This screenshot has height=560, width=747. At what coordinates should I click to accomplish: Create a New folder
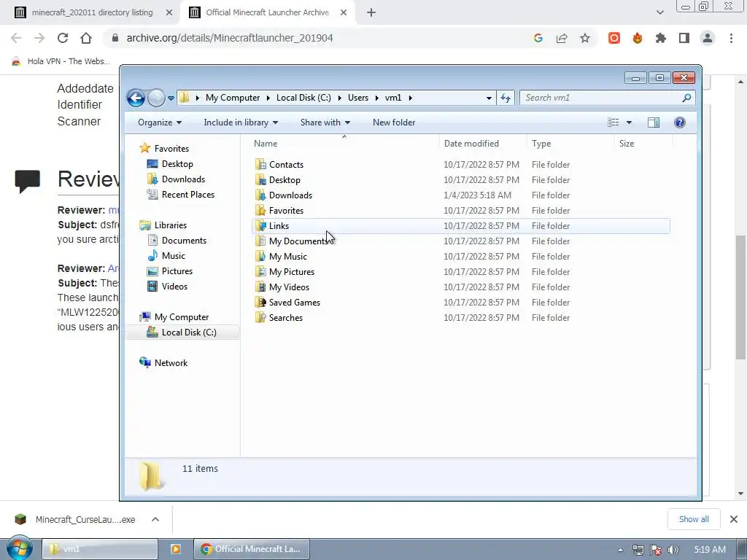click(x=394, y=122)
